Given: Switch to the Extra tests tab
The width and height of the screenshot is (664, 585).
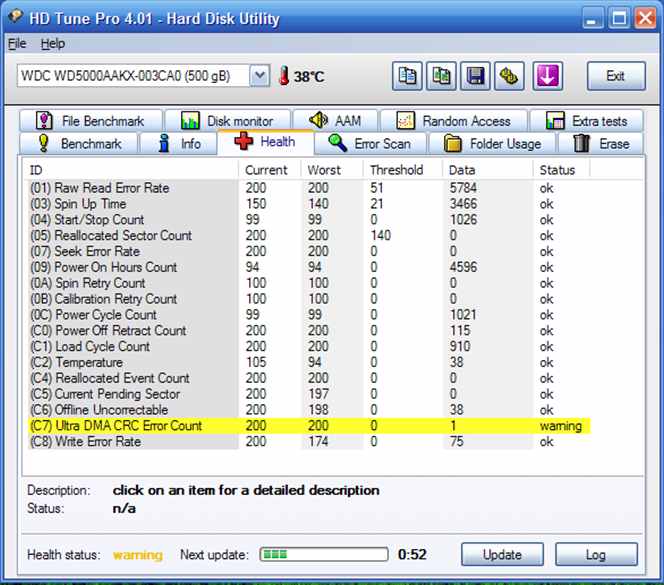Looking at the screenshot, I should click(x=587, y=121).
